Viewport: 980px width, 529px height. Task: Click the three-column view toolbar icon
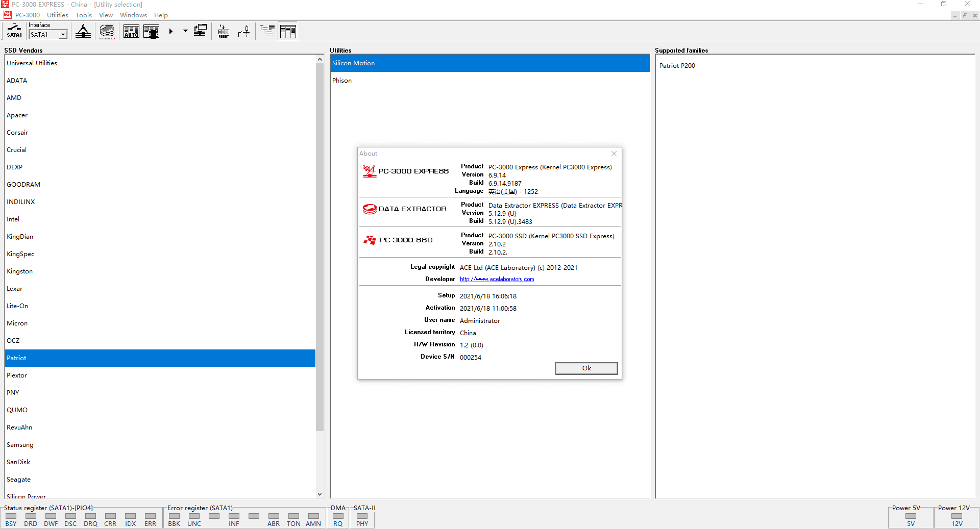tap(288, 31)
